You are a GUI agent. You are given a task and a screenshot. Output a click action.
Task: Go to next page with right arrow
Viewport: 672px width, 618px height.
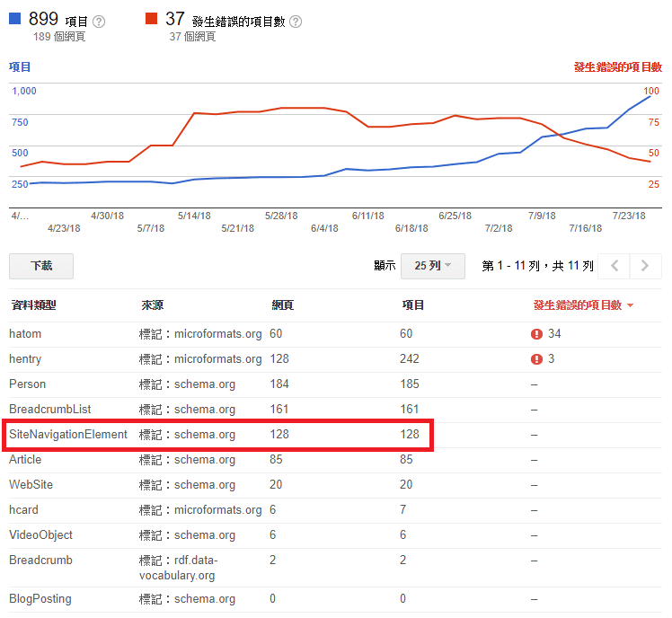coord(645,266)
